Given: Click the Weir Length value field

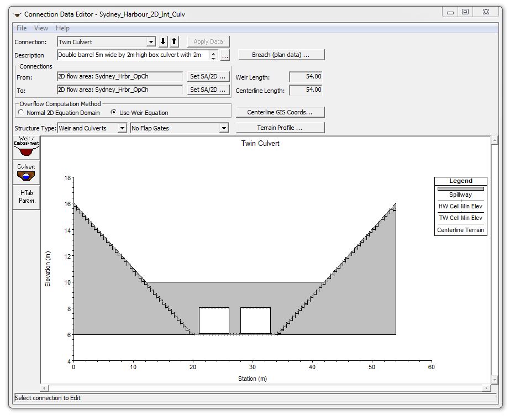Looking at the screenshot, I should [306, 77].
